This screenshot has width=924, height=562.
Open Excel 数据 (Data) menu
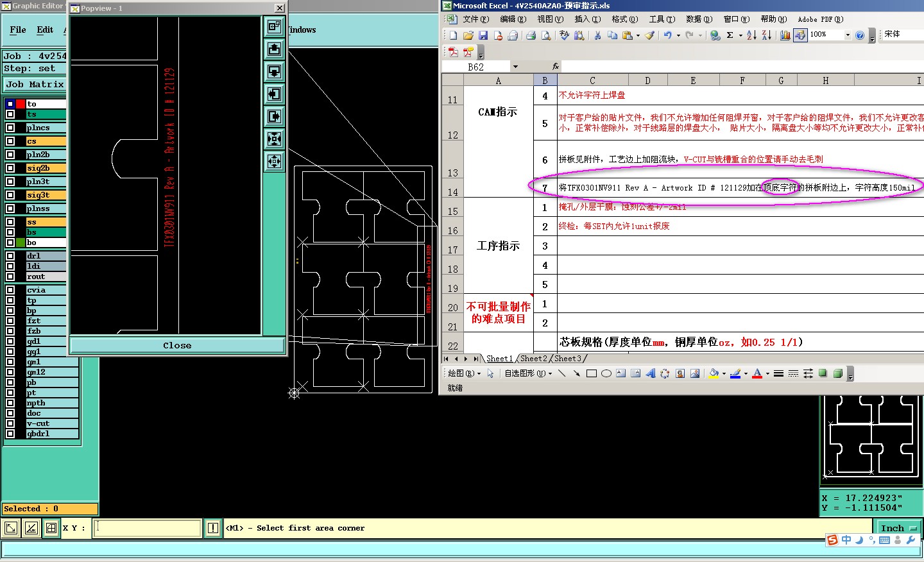(x=699, y=19)
